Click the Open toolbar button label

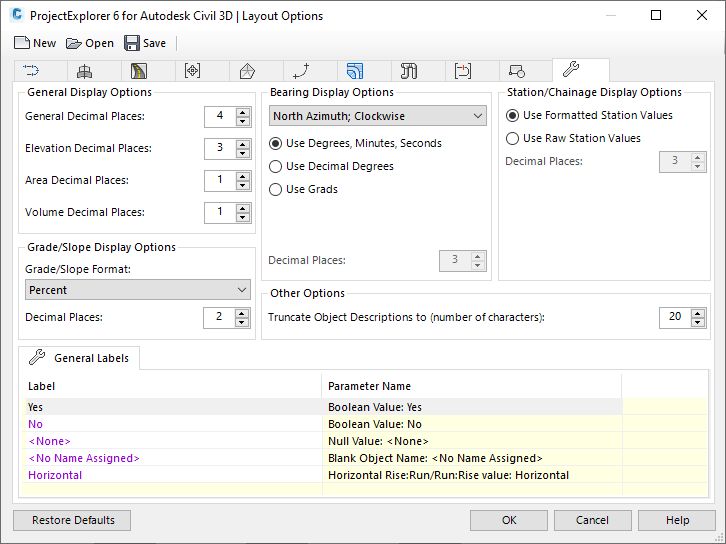coord(100,44)
